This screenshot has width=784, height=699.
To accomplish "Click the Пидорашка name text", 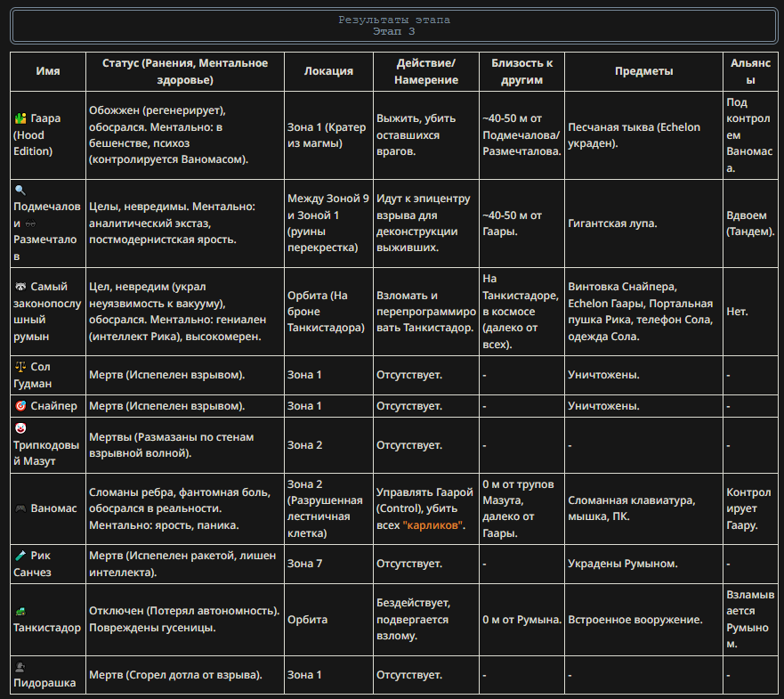I will point(44,683).
